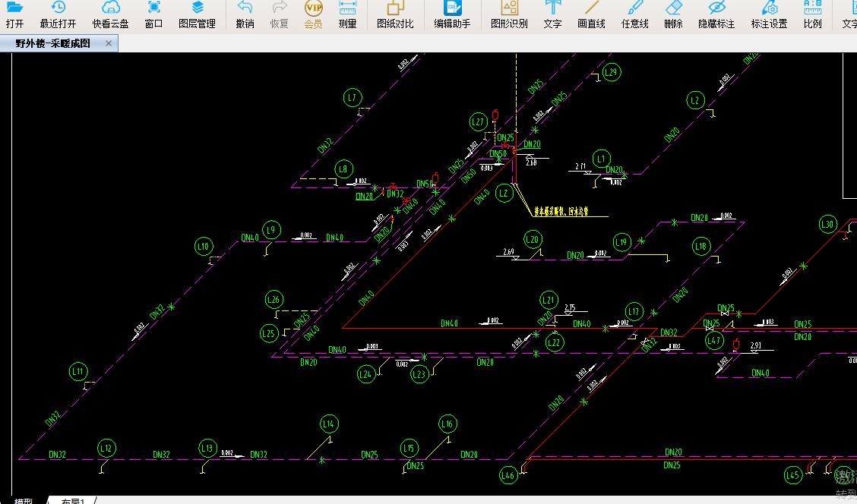Select the 文字 text tool

[x=552, y=15]
